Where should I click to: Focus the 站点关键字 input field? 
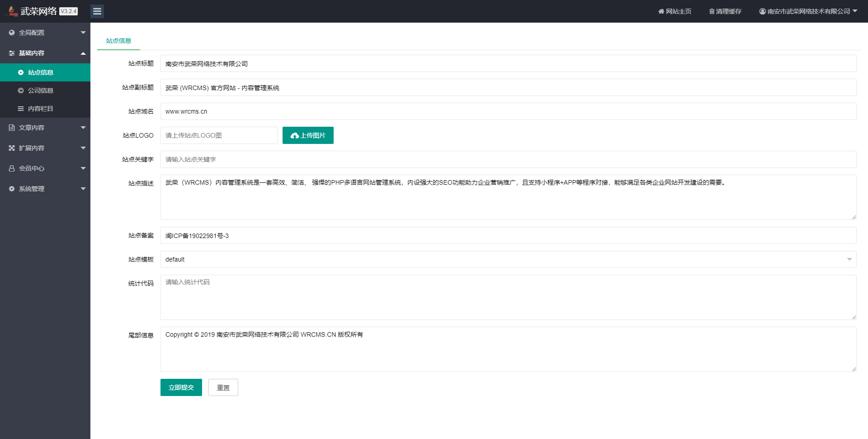(x=508, y=159)
